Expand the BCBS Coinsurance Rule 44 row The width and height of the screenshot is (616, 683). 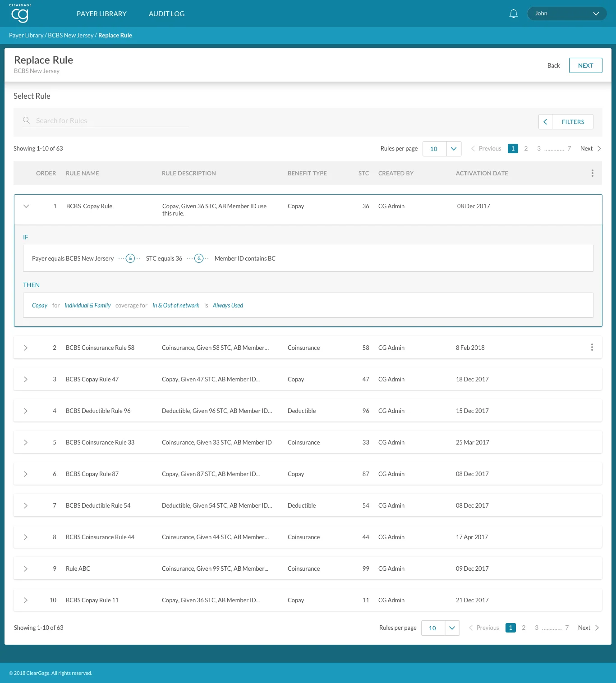point(26,537)
